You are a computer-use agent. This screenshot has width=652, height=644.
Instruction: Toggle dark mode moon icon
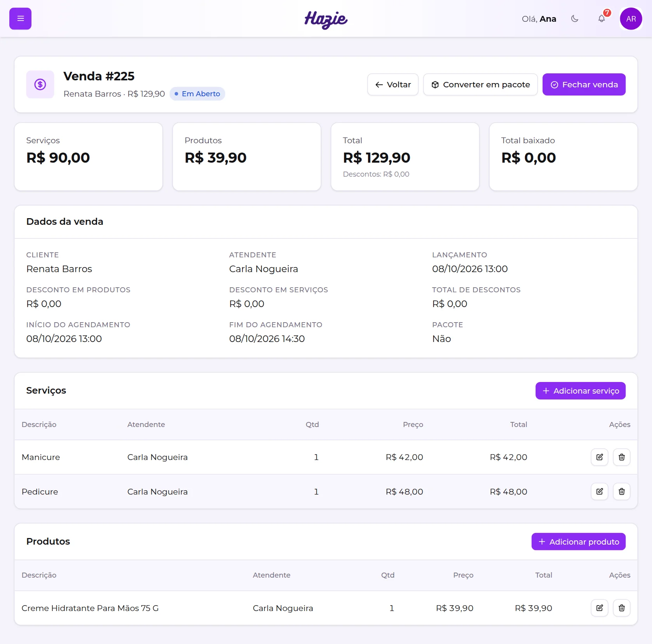(x=575, y=19)
